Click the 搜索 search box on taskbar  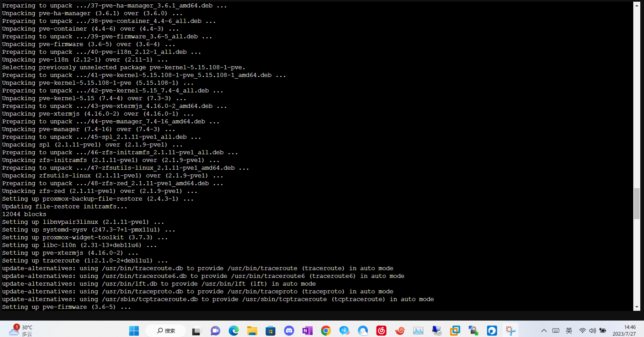(166, 331)
